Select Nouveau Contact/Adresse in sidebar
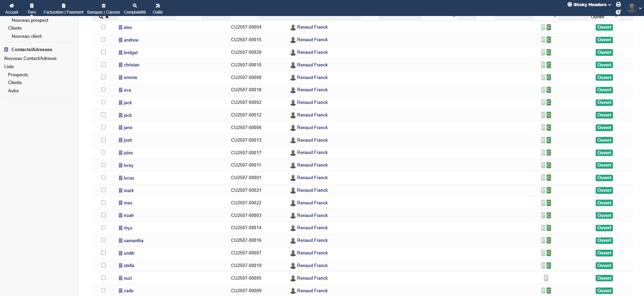 (30, 58)
